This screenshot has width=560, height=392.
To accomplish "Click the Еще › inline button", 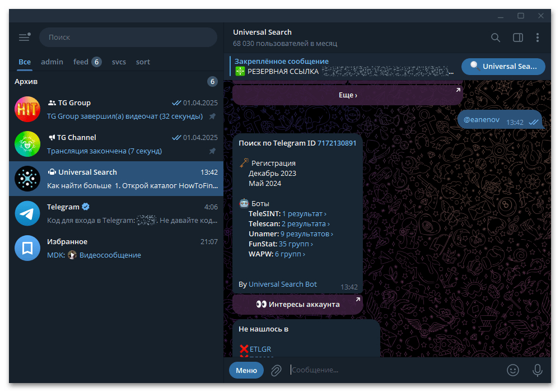I will (x=348, y=95).
